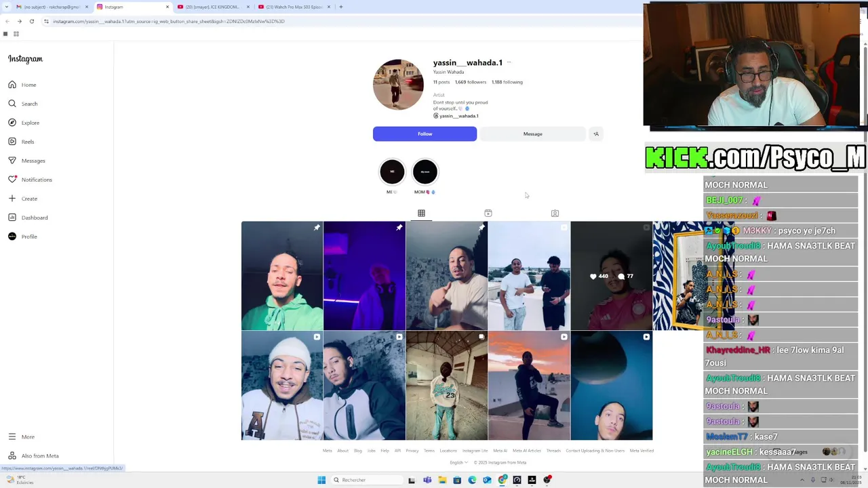Open Microsoft Teams from taskbar

(x=427, y=480)
